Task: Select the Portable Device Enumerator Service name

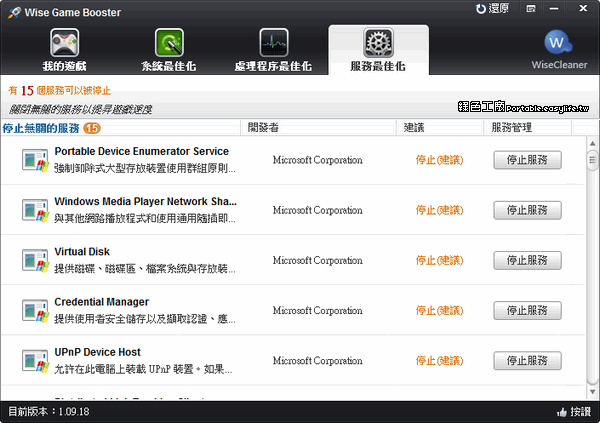Action: pyautogui.click(x=142, y=151)
